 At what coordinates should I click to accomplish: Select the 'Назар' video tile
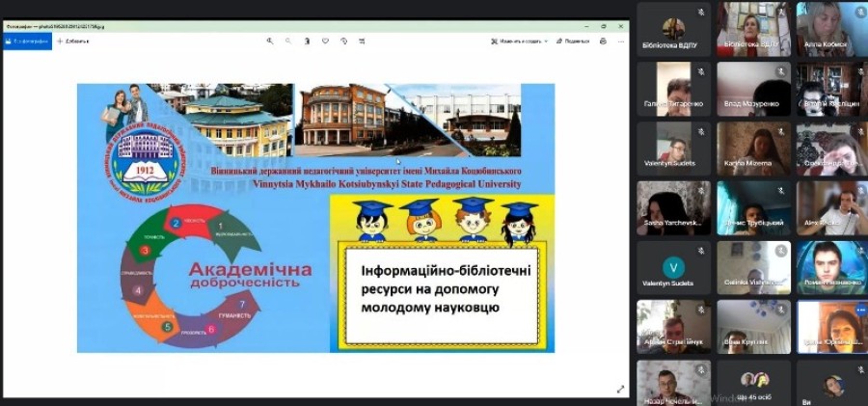(674, 383)
